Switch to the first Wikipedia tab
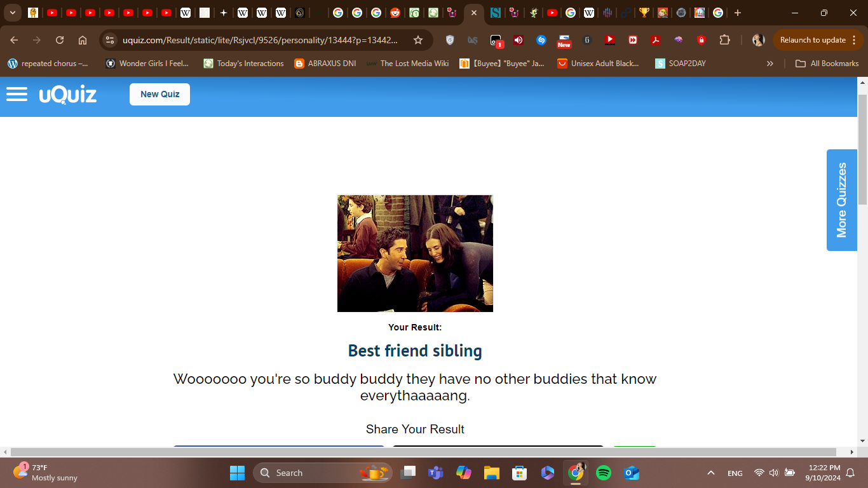868x488 pixels. tap(185, 13)
